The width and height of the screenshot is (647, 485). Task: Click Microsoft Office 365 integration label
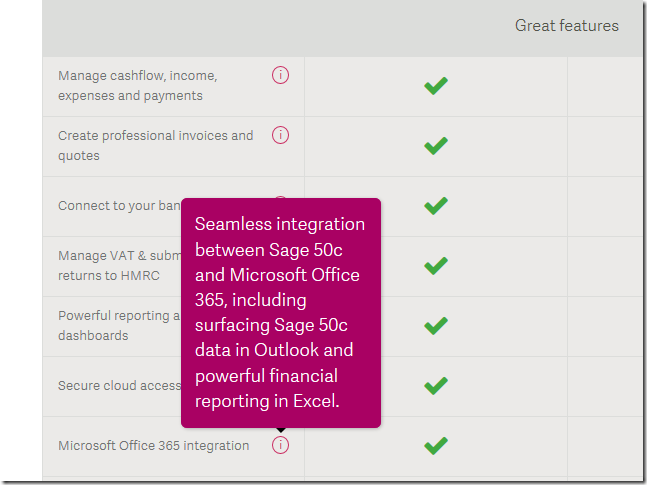tap(153, 445)
